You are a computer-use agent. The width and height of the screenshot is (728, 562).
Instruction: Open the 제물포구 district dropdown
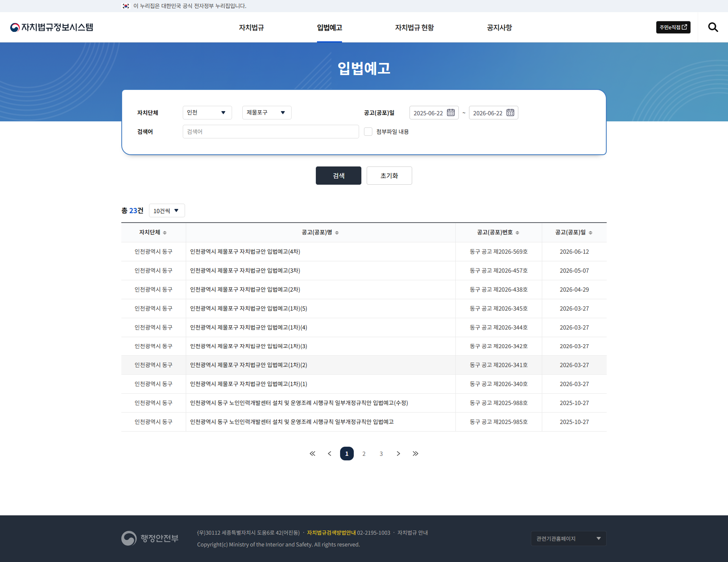[267, 113]
